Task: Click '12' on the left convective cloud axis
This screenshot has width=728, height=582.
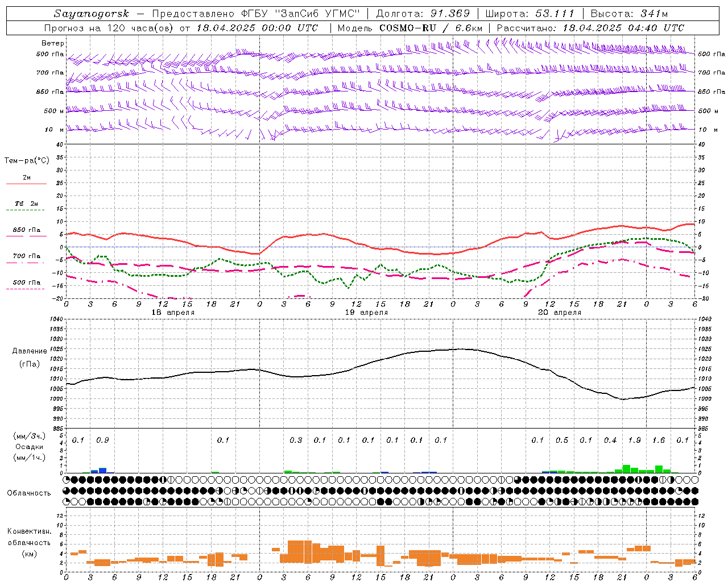Action: click(59, 516)
